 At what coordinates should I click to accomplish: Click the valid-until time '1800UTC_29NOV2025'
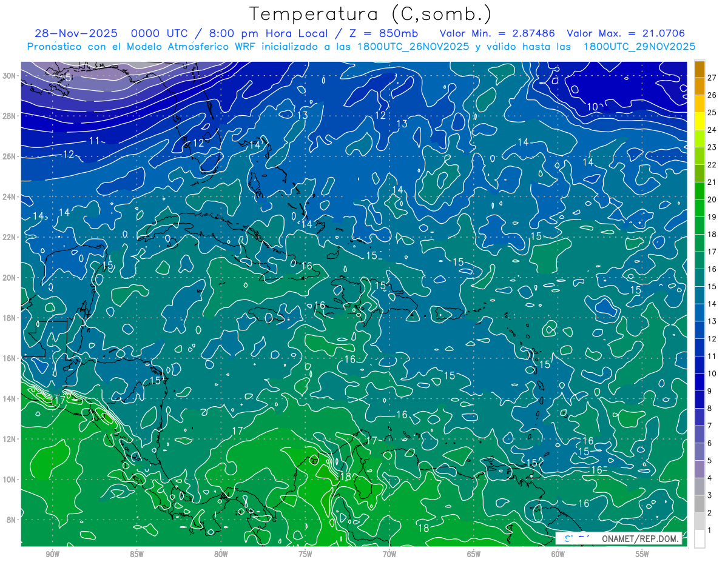click(x=639, y=47)
